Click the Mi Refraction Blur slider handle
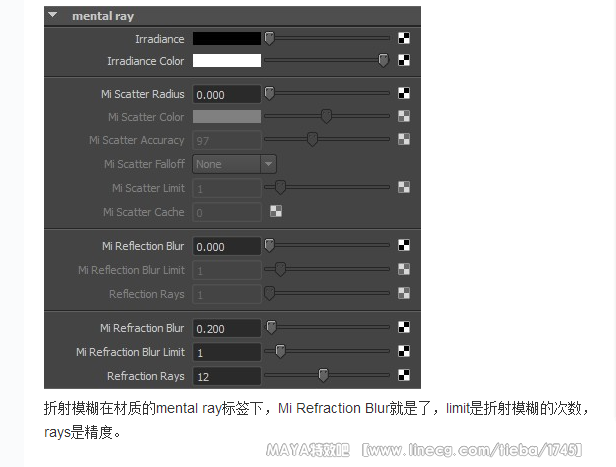 (271, 327)
